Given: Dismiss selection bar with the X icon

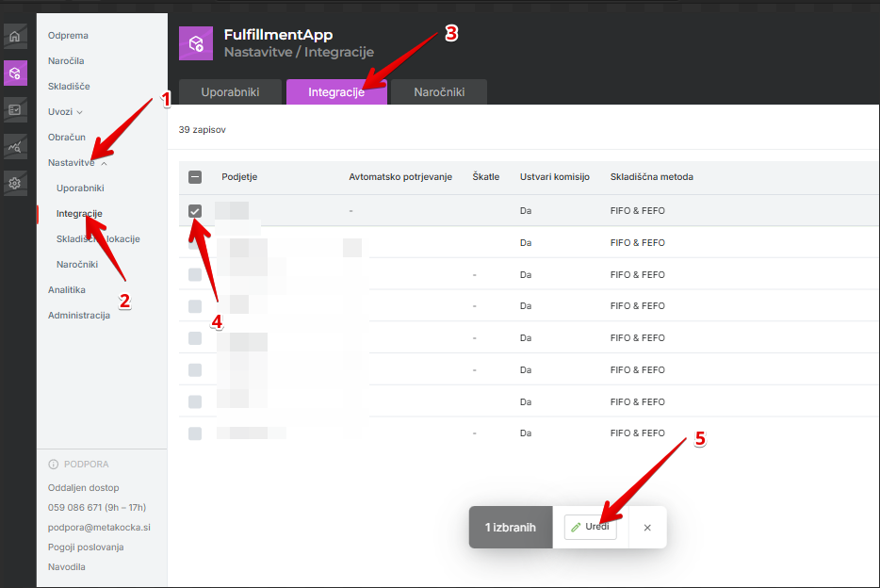Looking at the screenshot, I should tap(647, 528).
